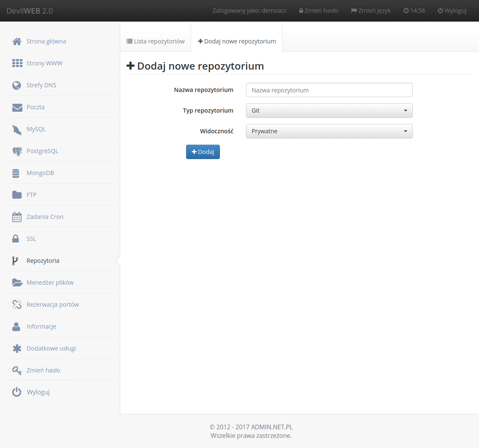
Task: Click the key icon in sidebar
Action: [x=17, y=370]
